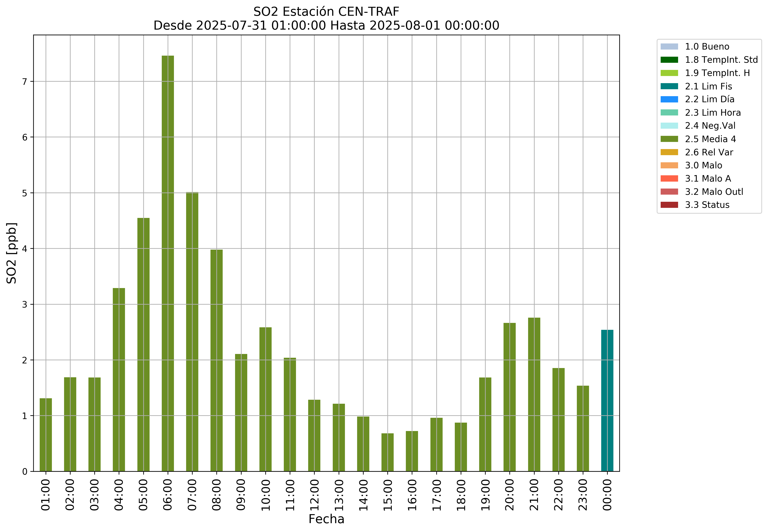Viewport: 768px width, 532px height.
Task: Click the 04:00 x-axis tick label
Action: coord(119,495)
